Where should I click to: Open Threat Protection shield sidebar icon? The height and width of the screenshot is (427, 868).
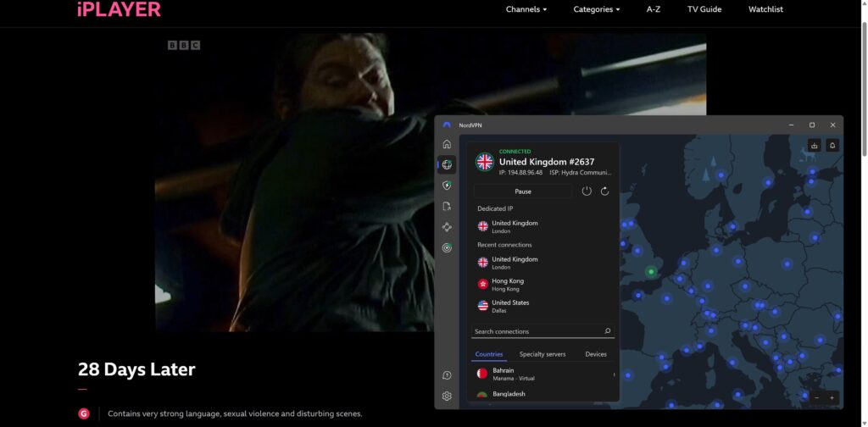pos(447,186)
